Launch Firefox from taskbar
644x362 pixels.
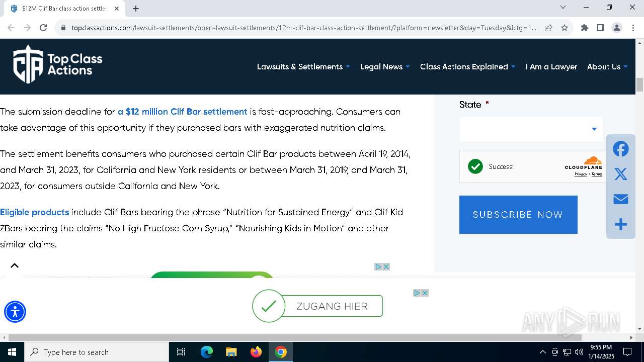click(256, 352)
